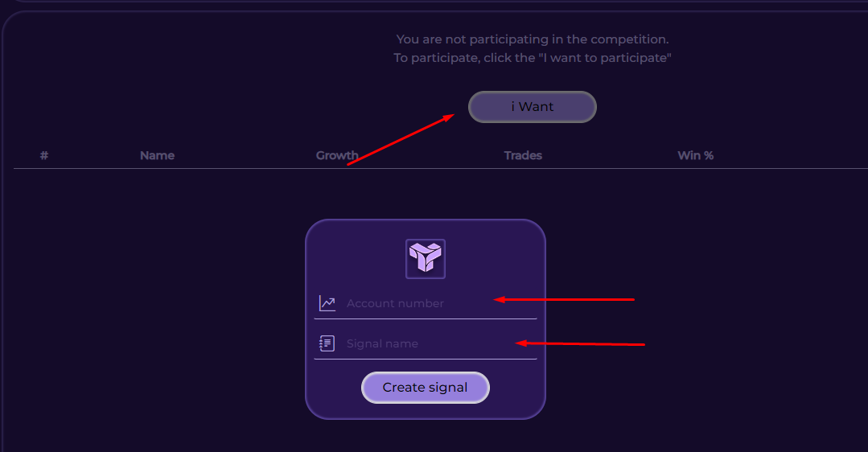This screenshot has width=868, height=452.
Task: Focus the Account number input field
Action: coord(418,303)
